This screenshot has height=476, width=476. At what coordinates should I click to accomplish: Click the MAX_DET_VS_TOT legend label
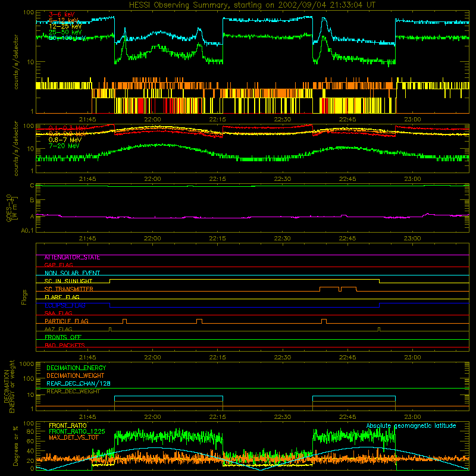pyautogui.click(x=73, y=437)
